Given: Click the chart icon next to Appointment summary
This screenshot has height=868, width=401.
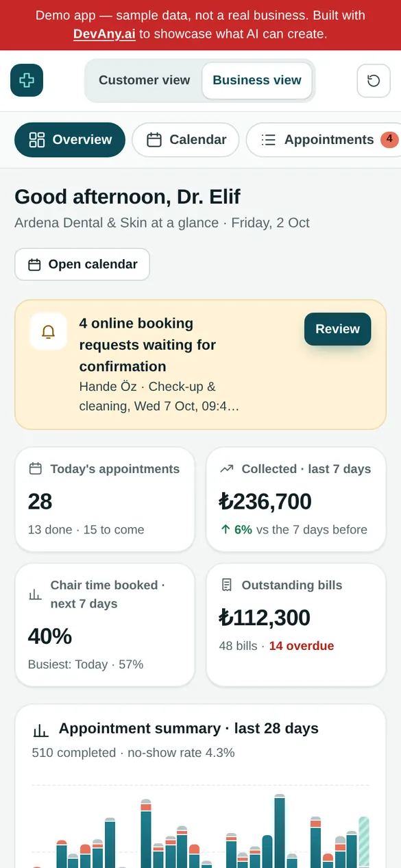Looking at the screenshot, I should [x=41, y=730].
